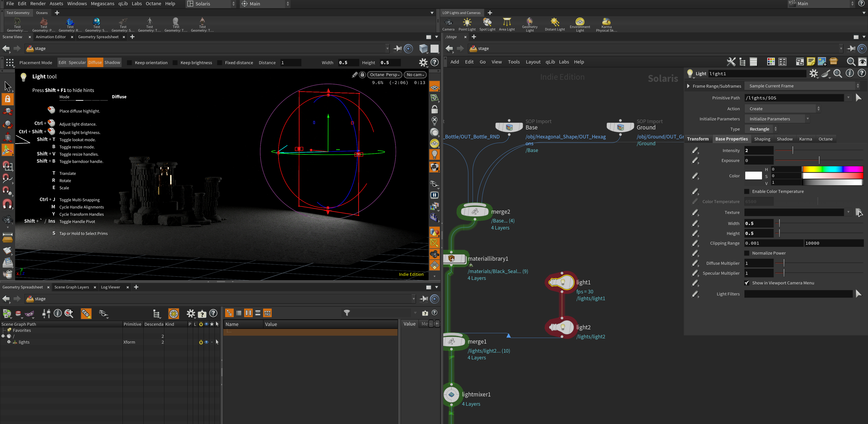Expand Frame Range/Subframes section
Screen dimensions: 868x424
688,86
